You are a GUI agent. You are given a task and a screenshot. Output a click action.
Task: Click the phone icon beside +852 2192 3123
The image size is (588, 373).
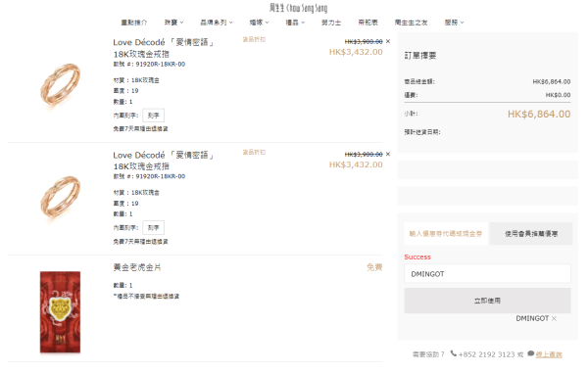(454, 353)
